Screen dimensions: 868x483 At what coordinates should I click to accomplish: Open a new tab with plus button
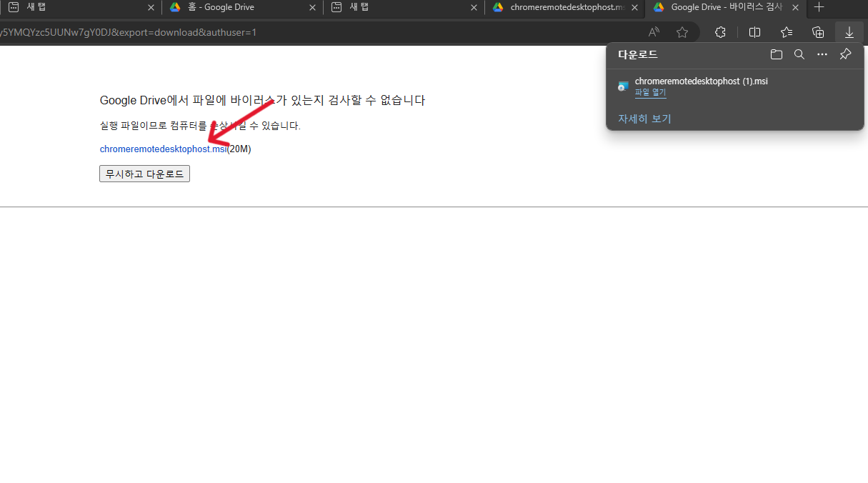coord(819,7)
